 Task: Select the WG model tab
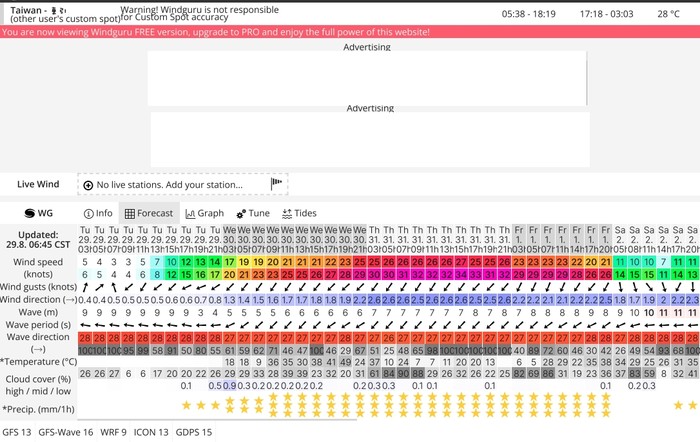[38, 213]
